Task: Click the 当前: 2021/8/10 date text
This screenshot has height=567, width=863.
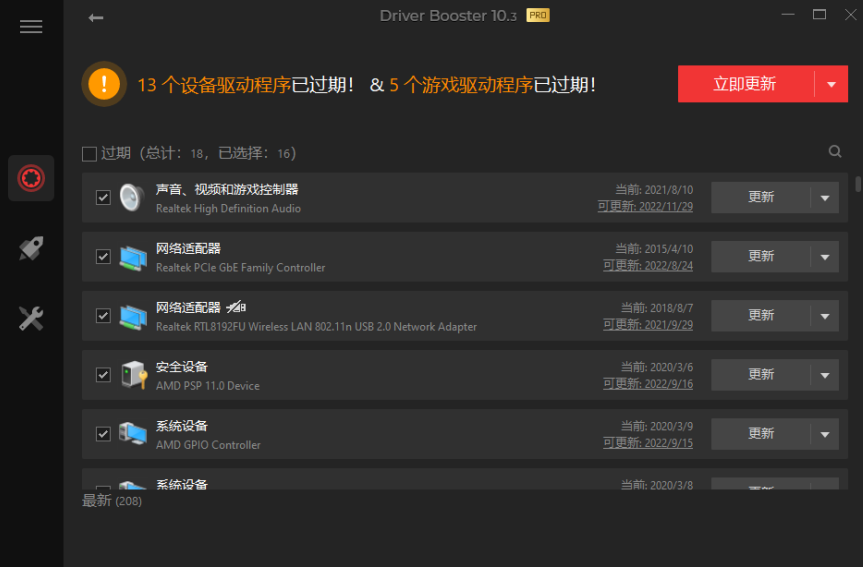Action: click(654, 190)
